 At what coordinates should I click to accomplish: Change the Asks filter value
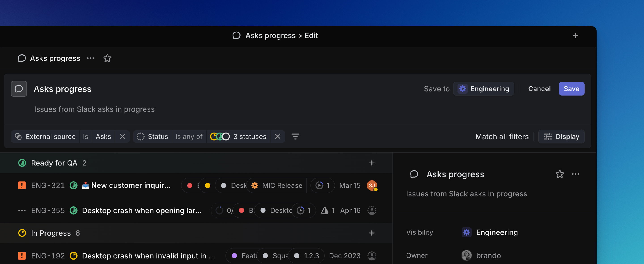(103, 137)
